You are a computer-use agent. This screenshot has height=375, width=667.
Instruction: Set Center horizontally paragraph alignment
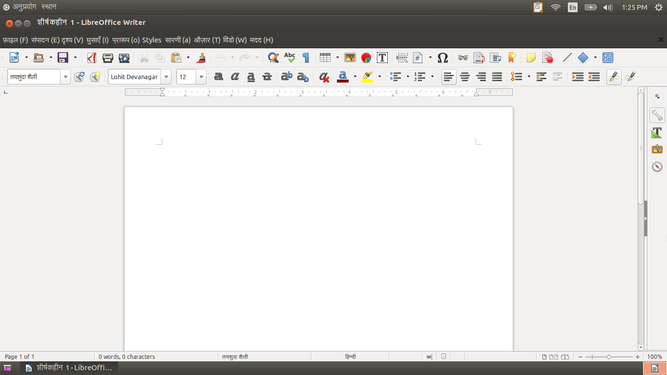click(465, 77)
